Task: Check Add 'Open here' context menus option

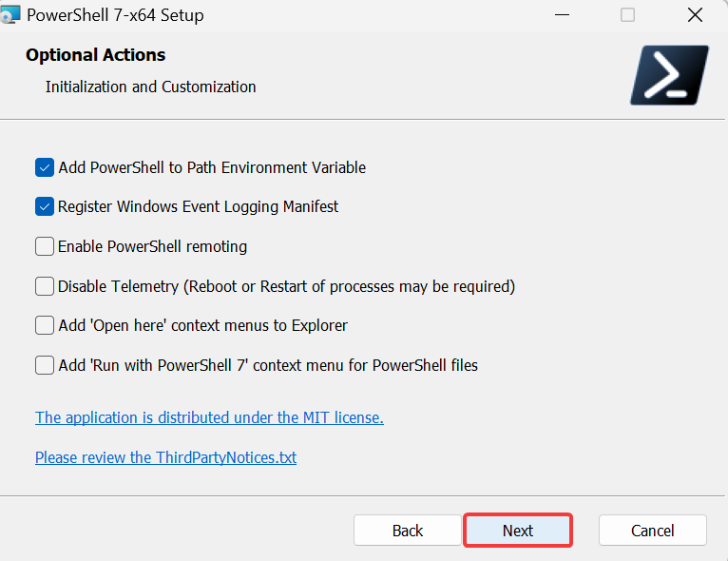Action: (x=45, y=325)
